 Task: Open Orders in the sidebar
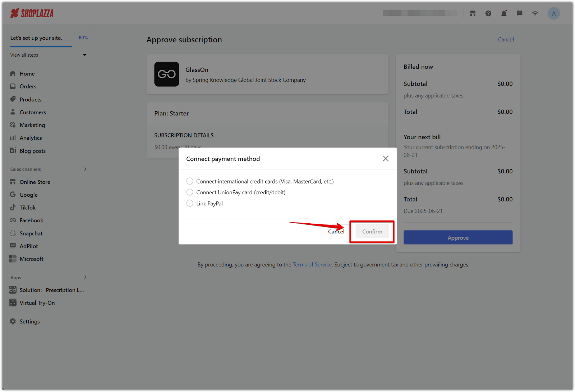click(28, 87)
